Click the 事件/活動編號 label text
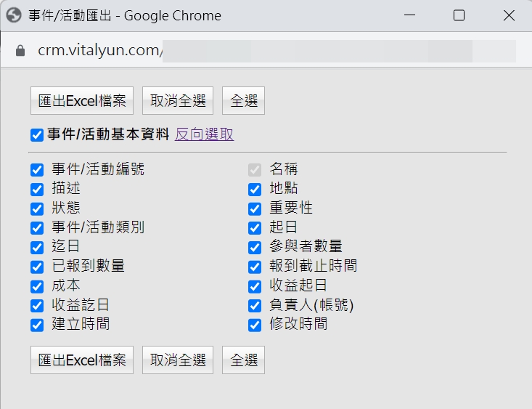532x409 pixels. tap(98, 169)
